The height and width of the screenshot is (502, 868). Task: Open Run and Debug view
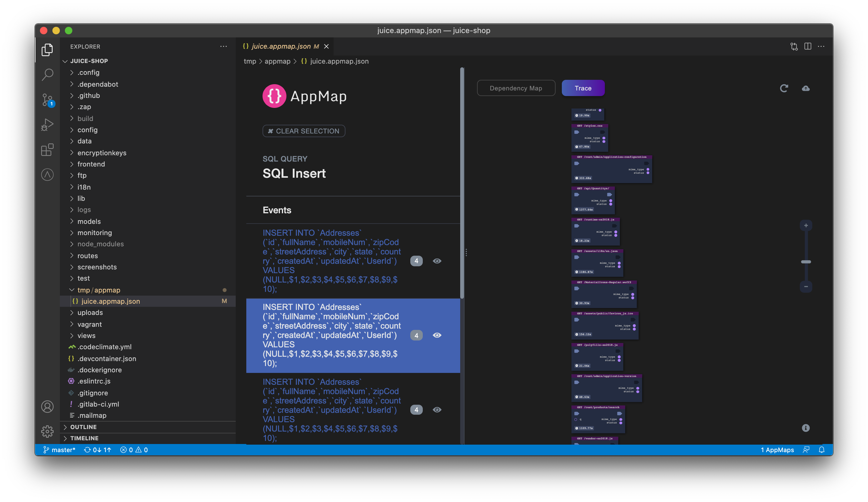[47, 125]
